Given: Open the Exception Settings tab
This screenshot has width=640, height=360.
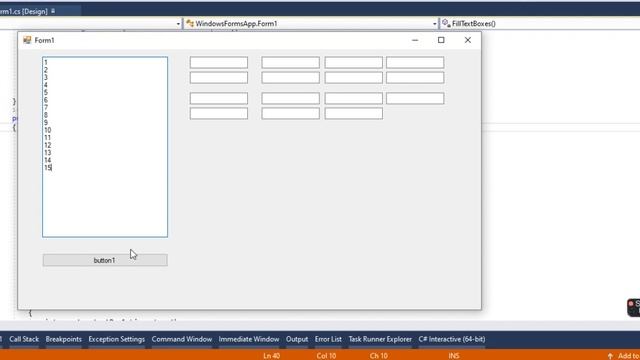Looking at the screenshot, I should point(117,339).
